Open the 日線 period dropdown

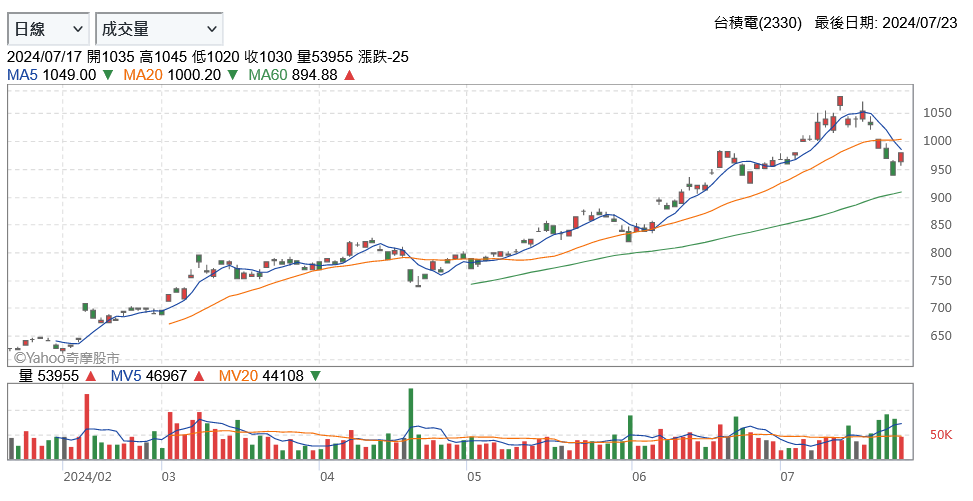(48, 29)
